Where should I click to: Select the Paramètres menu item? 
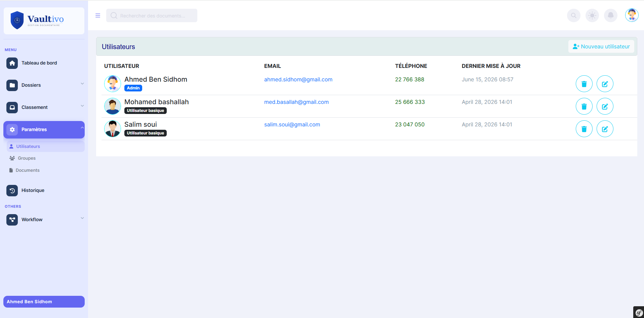click(x=44, y=129)
